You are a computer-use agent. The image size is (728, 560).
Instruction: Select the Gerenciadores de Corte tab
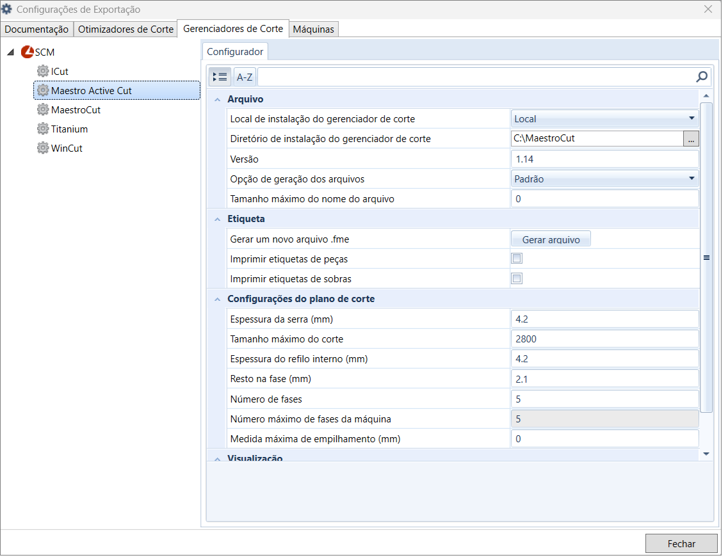(233, 29)
